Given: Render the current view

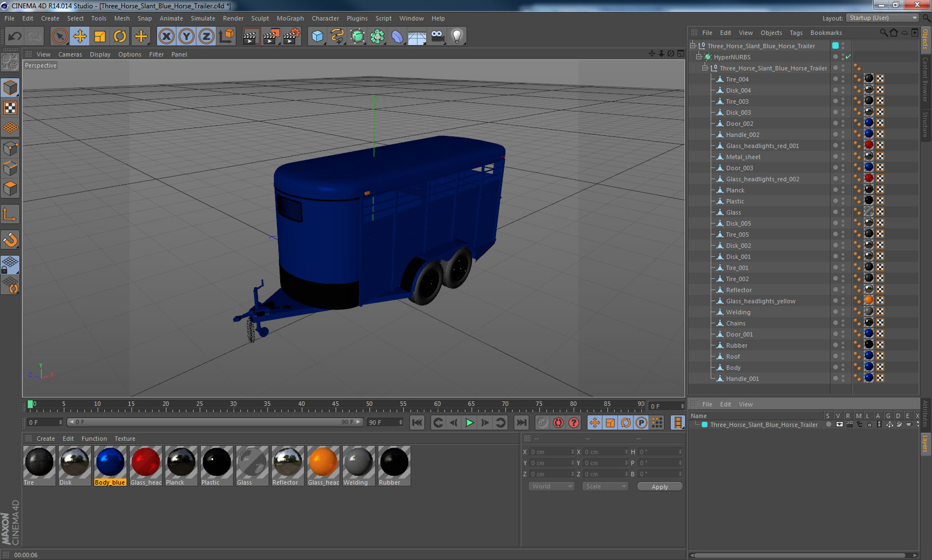Looking at the screenshot, I should [251, 37].
